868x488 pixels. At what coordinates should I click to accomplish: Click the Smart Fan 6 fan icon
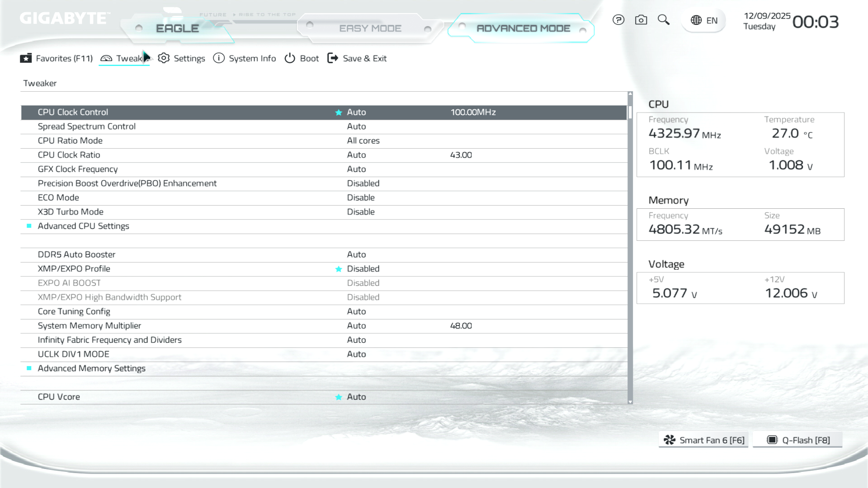[670, 440]
